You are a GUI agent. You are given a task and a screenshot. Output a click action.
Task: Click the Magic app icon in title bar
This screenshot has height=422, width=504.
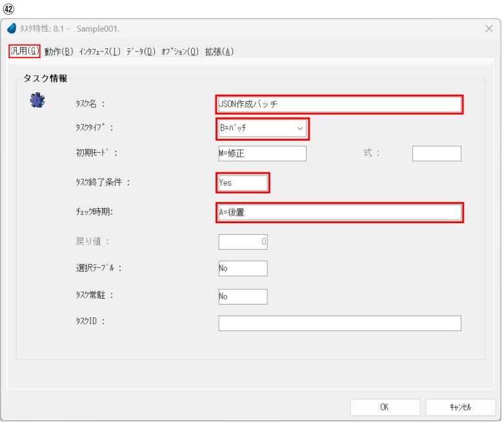(x=11, y=30)
